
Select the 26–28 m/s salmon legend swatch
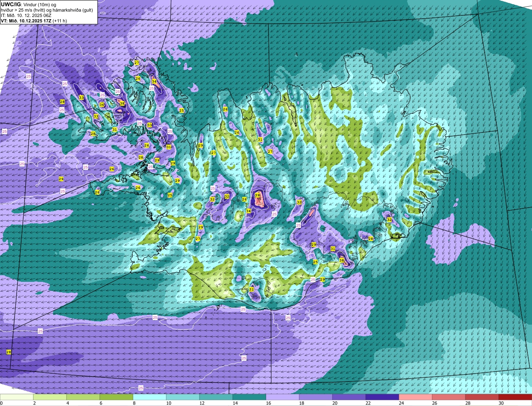pos(449,397)
